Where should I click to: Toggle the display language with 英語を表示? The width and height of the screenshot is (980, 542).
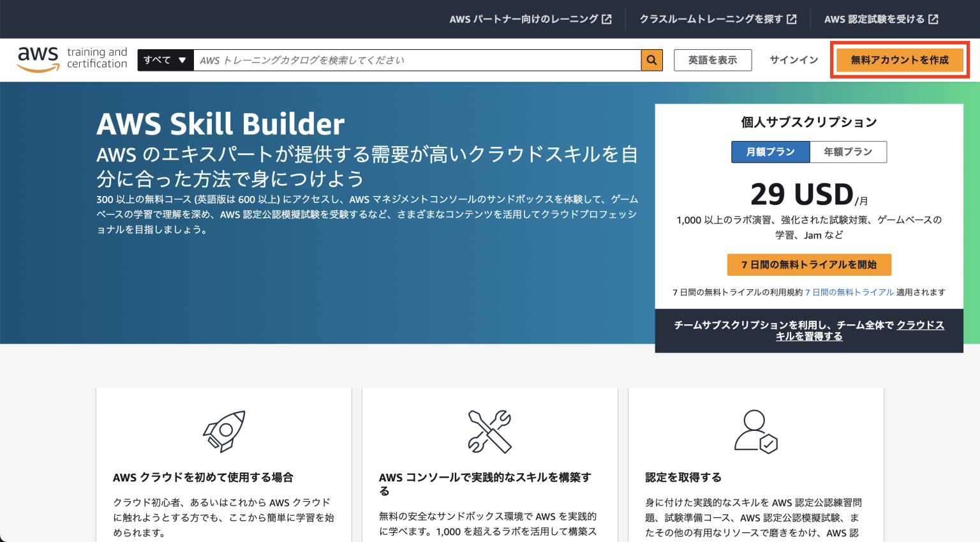click(713, 59)
